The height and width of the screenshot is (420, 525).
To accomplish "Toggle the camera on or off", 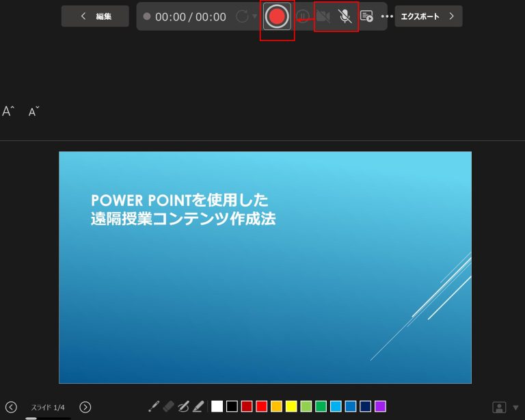I will coord(323,16).
